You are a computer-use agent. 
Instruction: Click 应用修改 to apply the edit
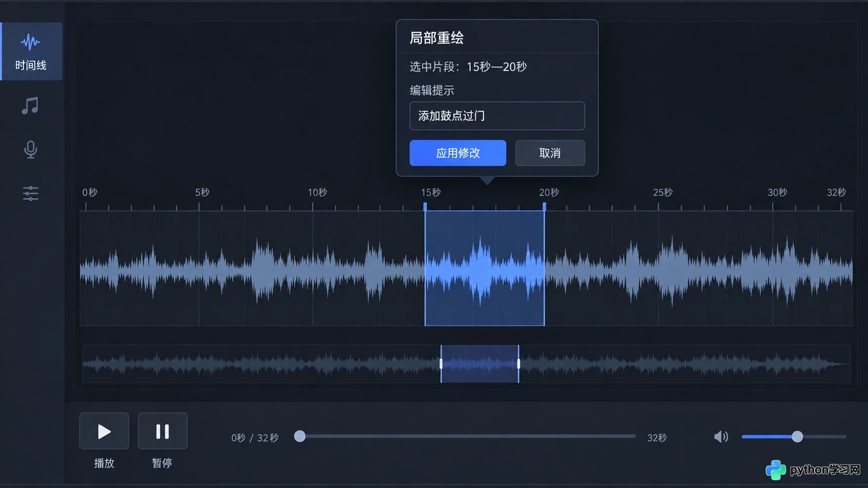coord(458,153)
